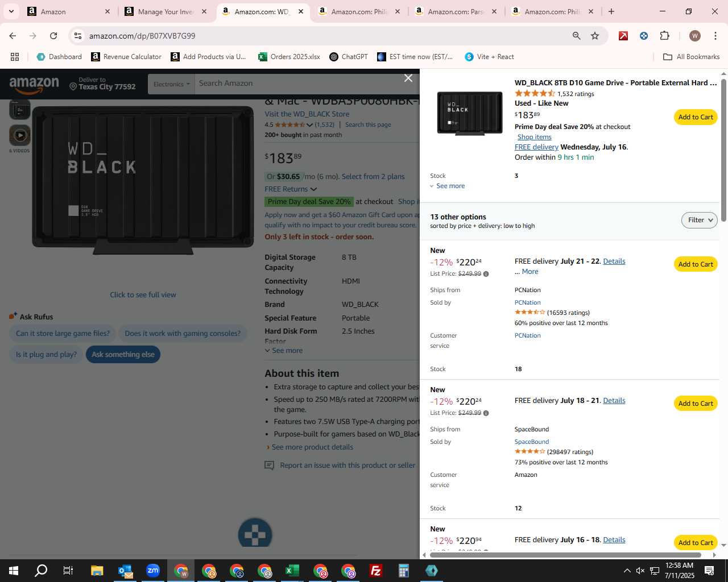The image size is (728, 582).
Task: Open the Electronics search category dropdown
Action: tap(171, 84)
